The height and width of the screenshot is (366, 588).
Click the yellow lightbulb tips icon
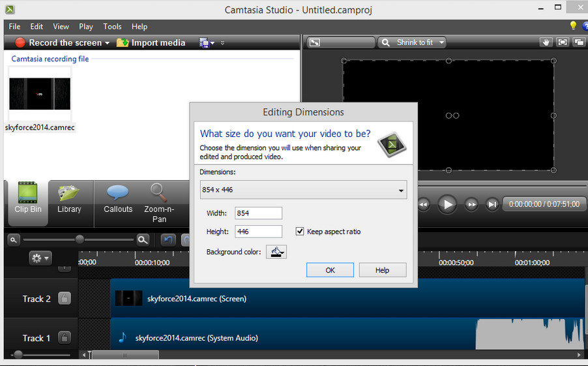[x=573, y=25]
